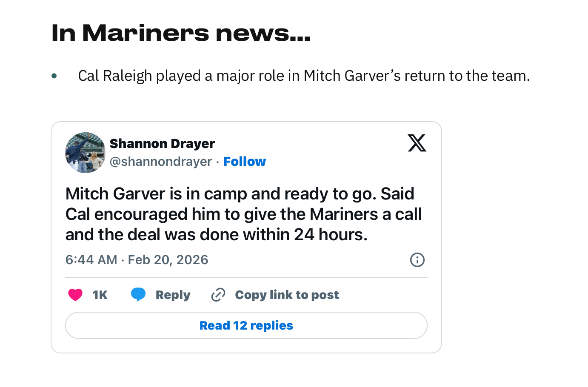This screenshot has height=387, width=588.
Task: Click the In Mariners news heading
Action: click(181, 33)
